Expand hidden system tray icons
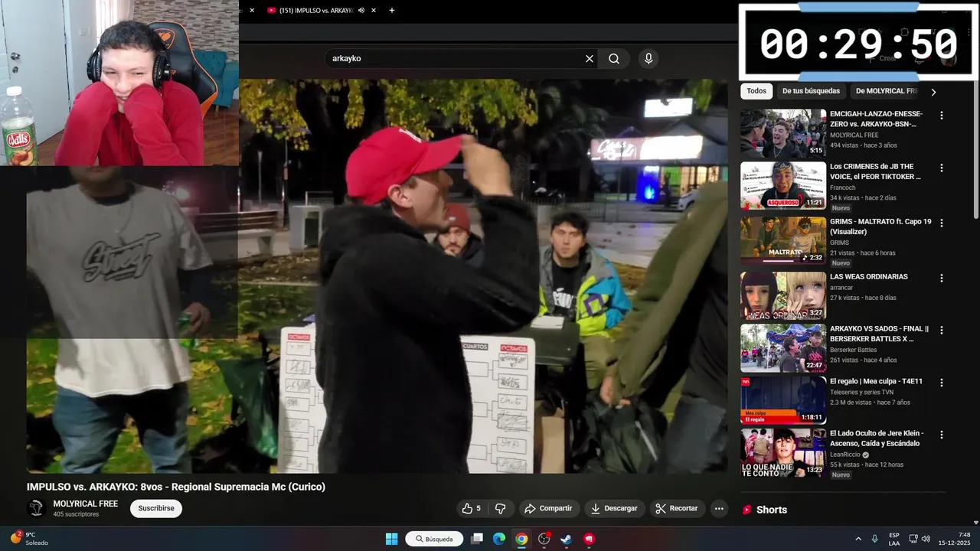The width and height of the screenshot is (980, 551). point(858,539)
